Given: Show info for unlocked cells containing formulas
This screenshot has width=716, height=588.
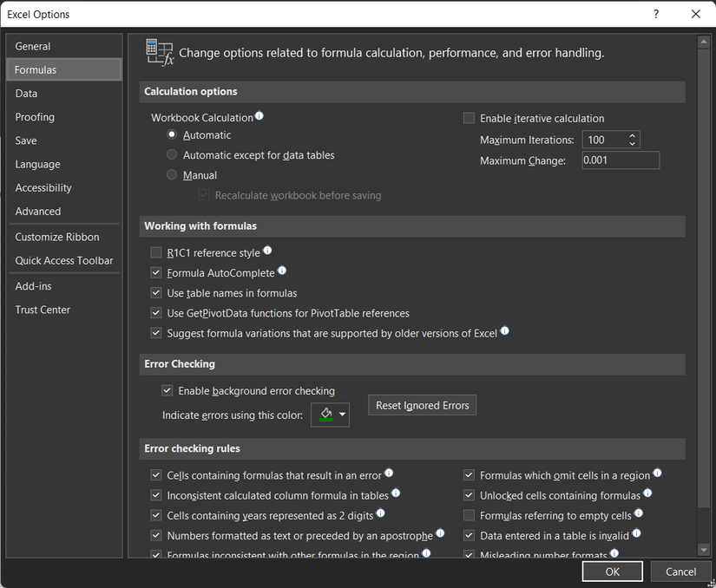Looking at the screenshot, I should (x=647, y=493).
